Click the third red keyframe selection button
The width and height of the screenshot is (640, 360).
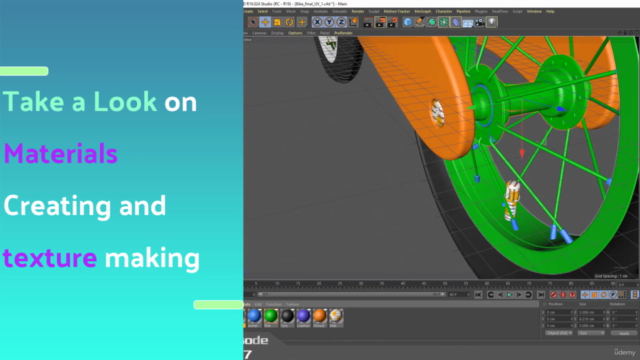point(572,295)
